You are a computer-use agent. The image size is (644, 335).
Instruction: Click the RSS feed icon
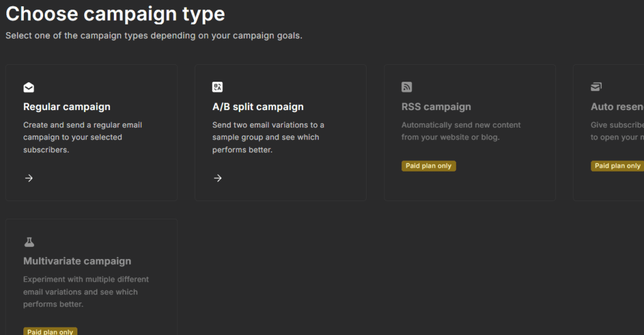[407, 87]
